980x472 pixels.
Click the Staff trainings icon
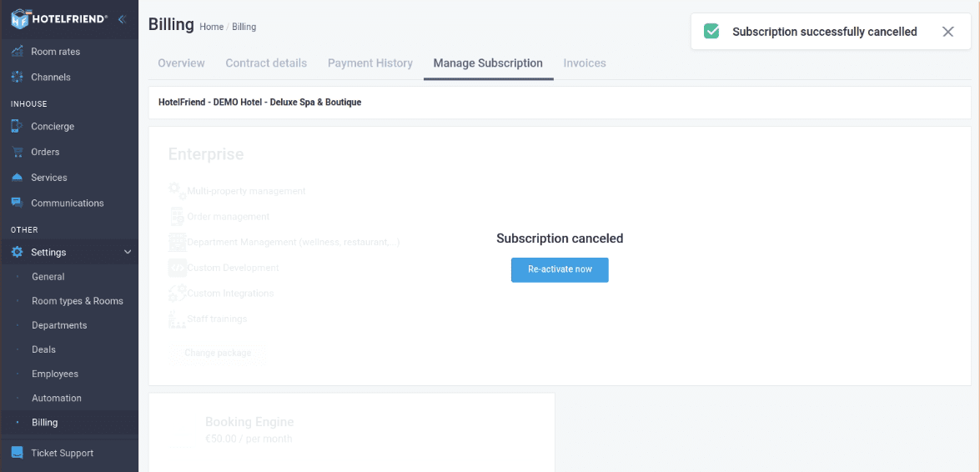[177, 319]
